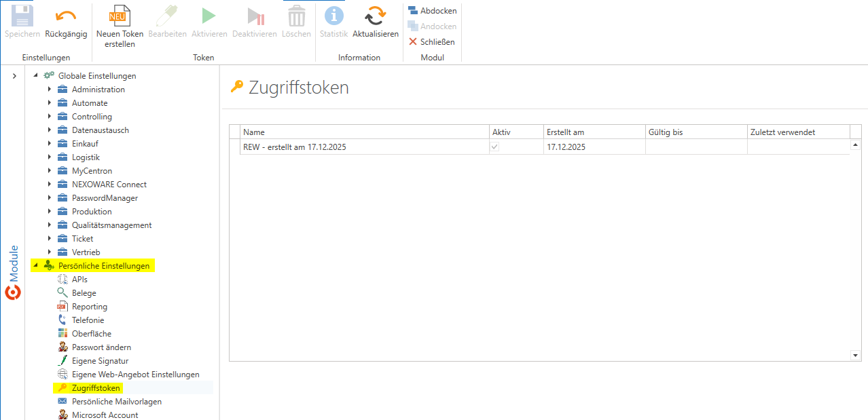868x420 pixels.
Task: Click the Deaktivieren icon
Action: point(255,16)
